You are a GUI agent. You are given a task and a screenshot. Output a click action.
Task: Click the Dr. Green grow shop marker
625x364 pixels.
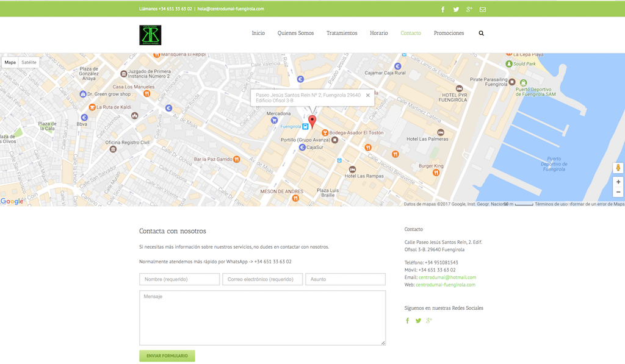coord(83,95)
